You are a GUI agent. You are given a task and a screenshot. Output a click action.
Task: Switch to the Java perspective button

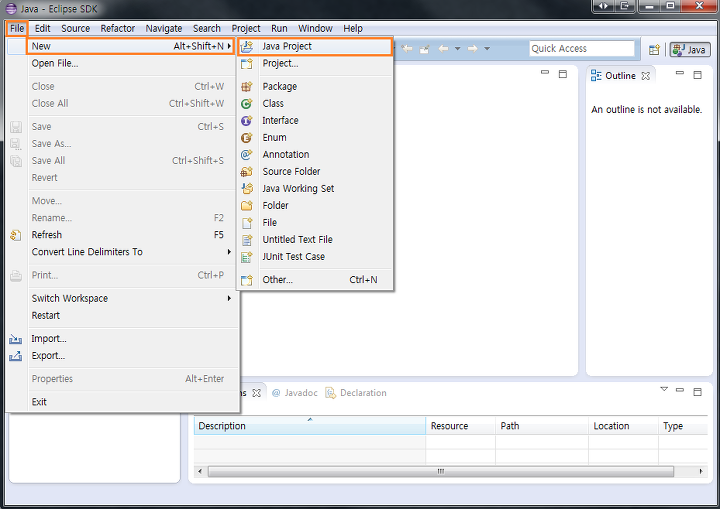690,50
